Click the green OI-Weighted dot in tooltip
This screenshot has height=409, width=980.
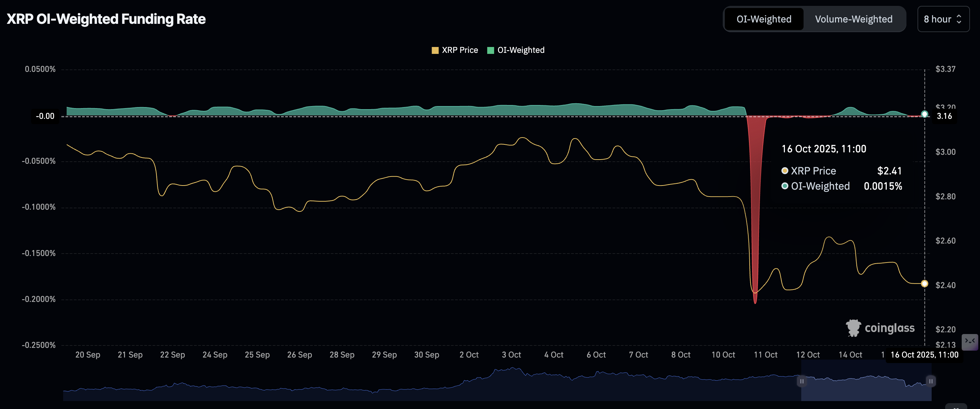[785, 186]
